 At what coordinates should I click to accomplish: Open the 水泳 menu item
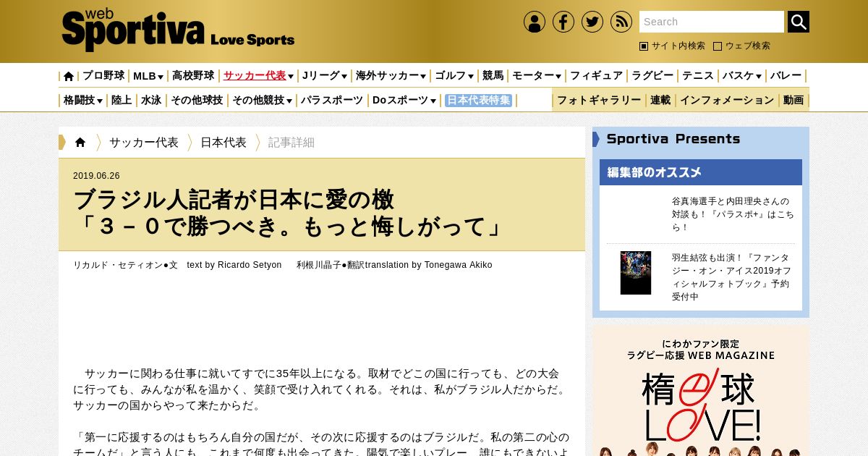(x=151, y=101)
